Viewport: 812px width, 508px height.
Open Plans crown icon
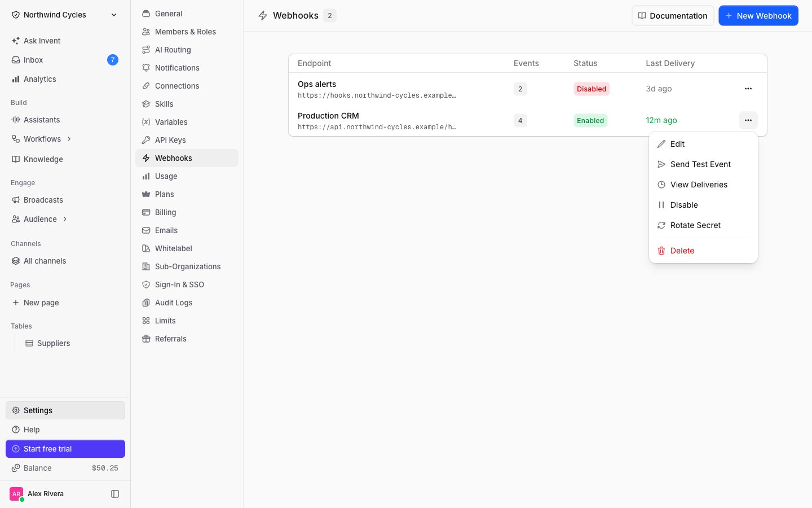coord(146,194)
